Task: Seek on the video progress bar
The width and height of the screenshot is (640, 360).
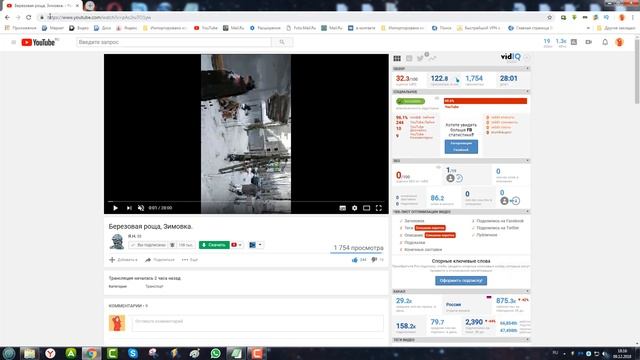Action: (x=246, y=201)
